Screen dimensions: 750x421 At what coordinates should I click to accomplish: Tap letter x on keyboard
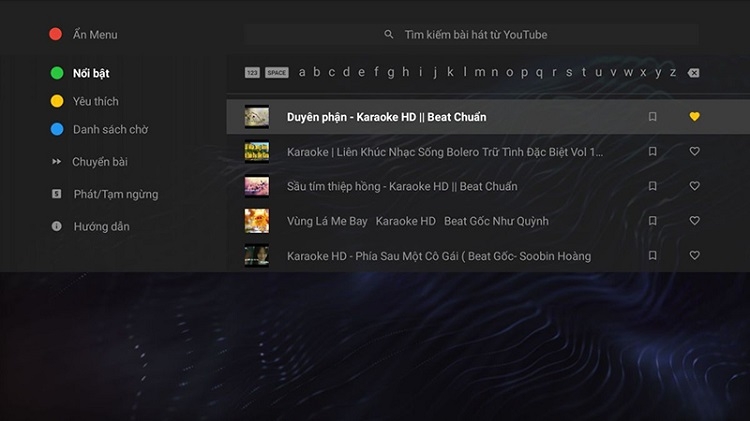tap(643, 72)
